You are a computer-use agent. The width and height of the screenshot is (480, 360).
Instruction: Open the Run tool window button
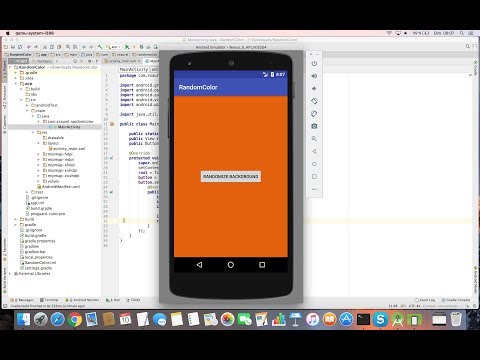click(113, 300)
